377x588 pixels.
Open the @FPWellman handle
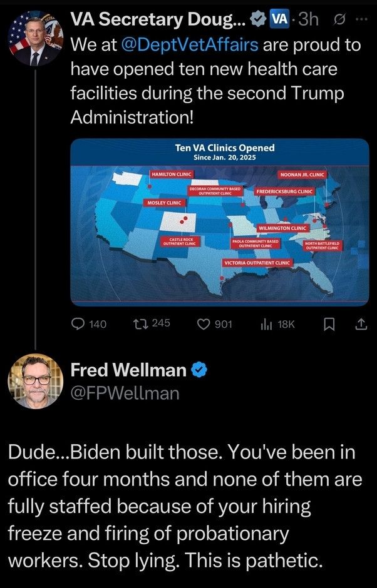point(125,392)
